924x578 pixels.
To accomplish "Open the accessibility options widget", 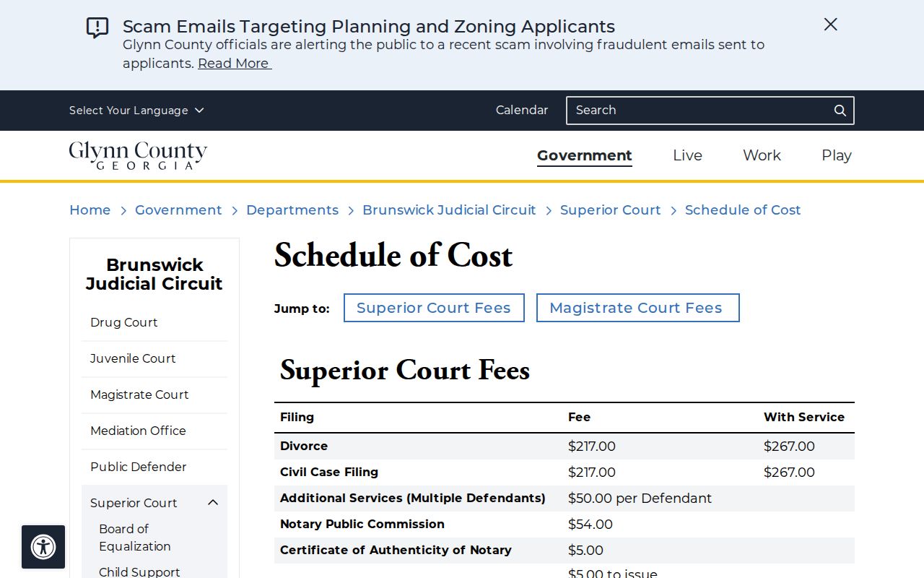I will pos(43,547).
